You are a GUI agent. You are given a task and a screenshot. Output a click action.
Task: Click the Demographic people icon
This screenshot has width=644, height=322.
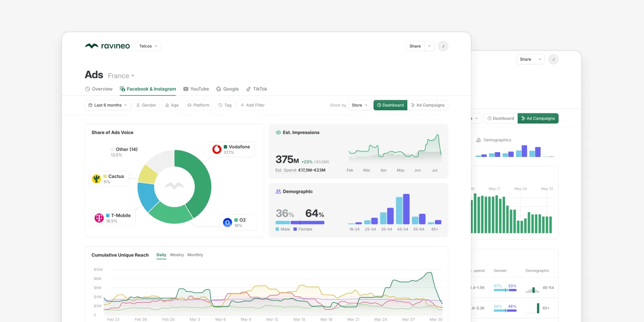click(278, 192)
